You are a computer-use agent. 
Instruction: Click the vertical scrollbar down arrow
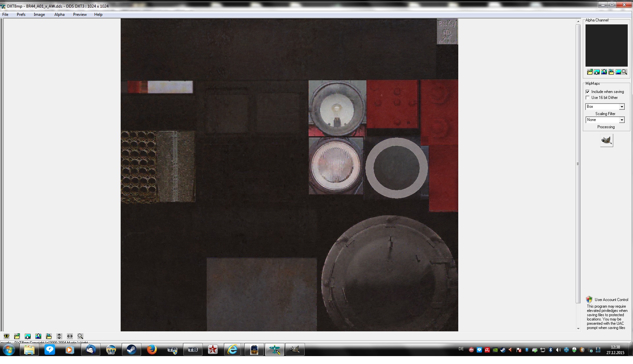pos(578,329)
